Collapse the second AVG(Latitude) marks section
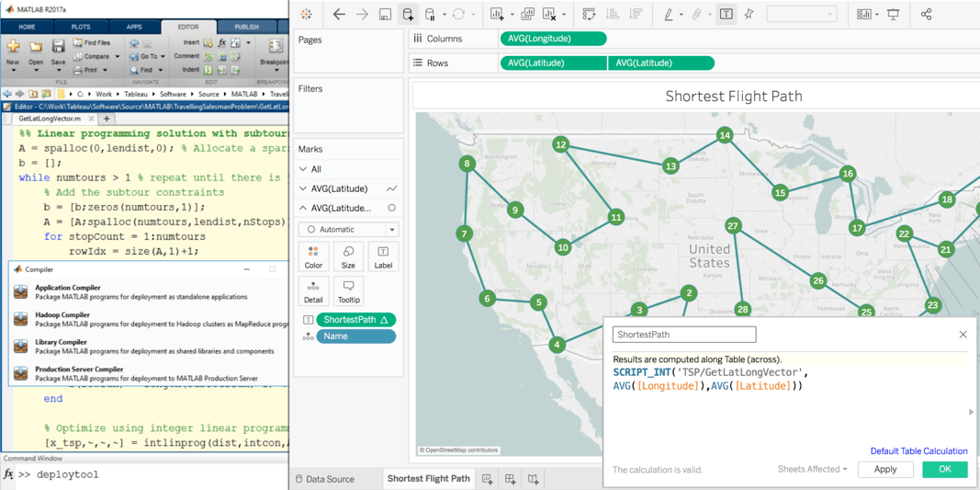Image resolution: width=980 pixels, height=490 pixels. (303, 209)
